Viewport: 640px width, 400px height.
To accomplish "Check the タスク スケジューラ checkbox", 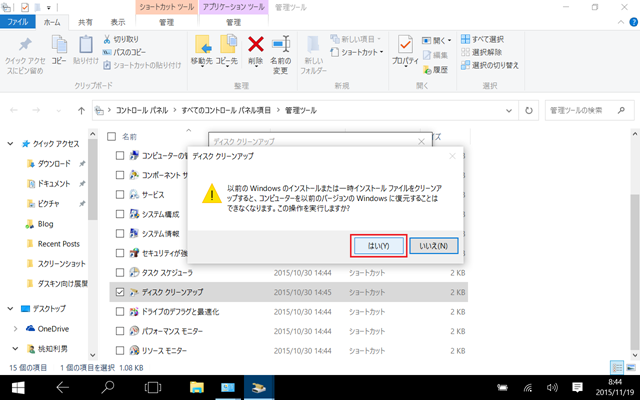I will (x=120, y=272).
